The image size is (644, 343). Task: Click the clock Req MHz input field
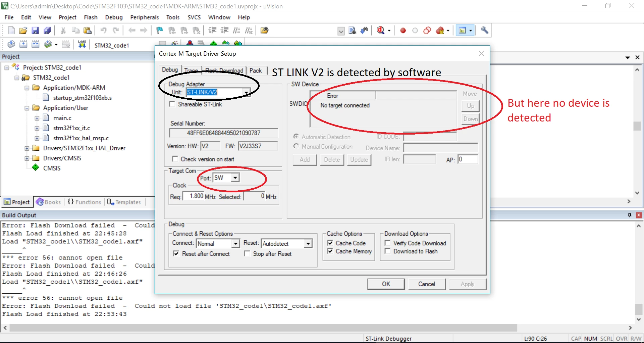tap(194, 196)
